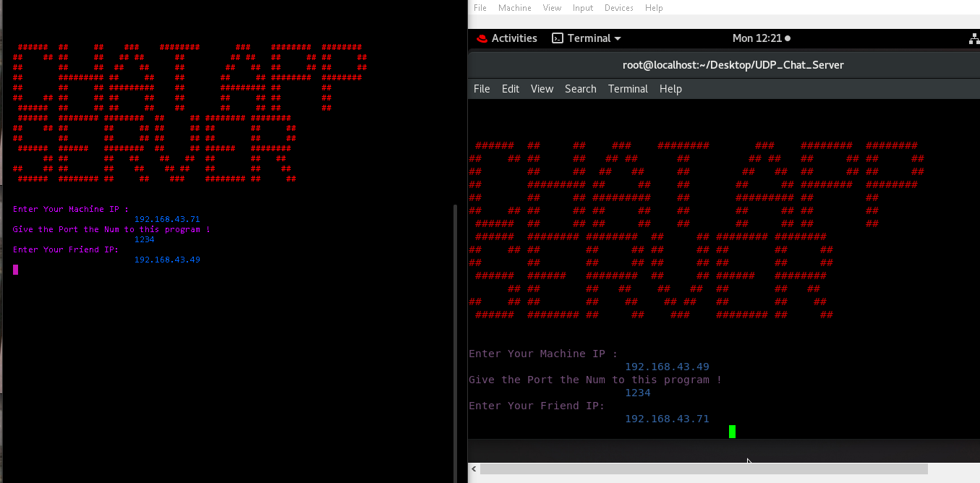This screenshot has width=980, height=483.
Task: Open the VirtualBox Machine menu
Action: coord(514,8)
